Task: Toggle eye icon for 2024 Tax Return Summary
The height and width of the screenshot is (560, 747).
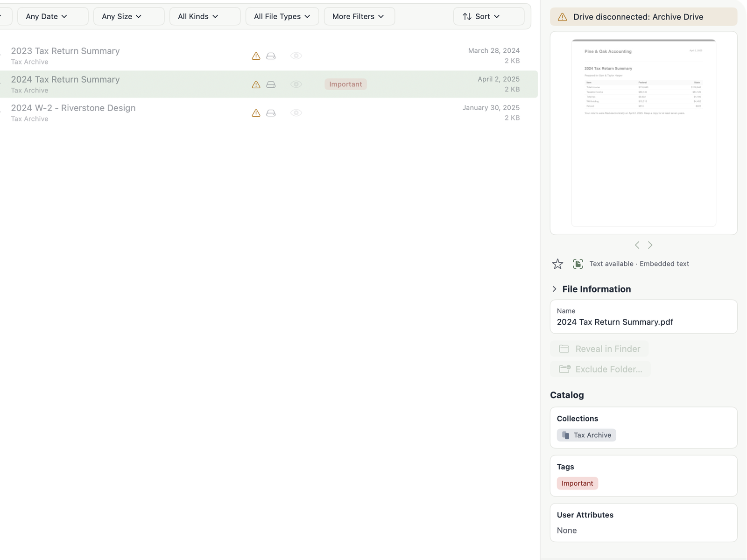Action: click(x=296, y=84)
